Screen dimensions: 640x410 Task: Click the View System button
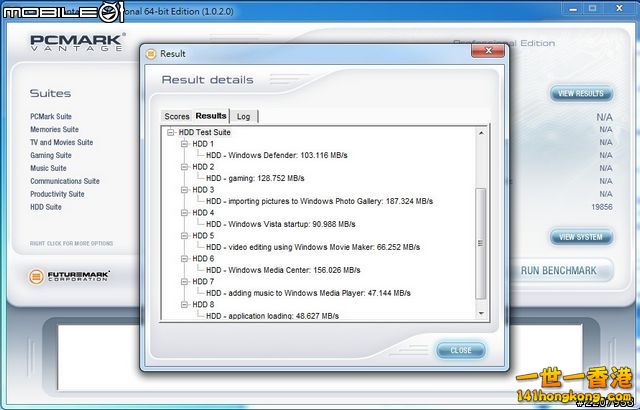point(580,237)
